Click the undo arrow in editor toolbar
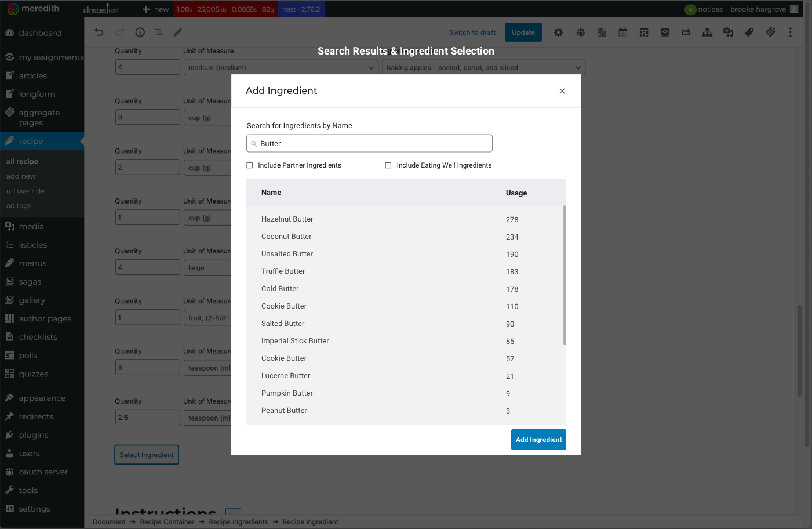The height and width of the screenshot is (529, 812). coord(99,32)
